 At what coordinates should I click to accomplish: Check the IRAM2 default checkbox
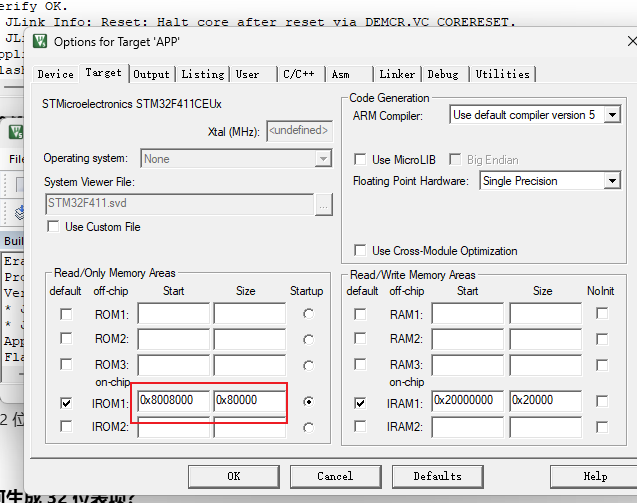click(x=360, y=427)
